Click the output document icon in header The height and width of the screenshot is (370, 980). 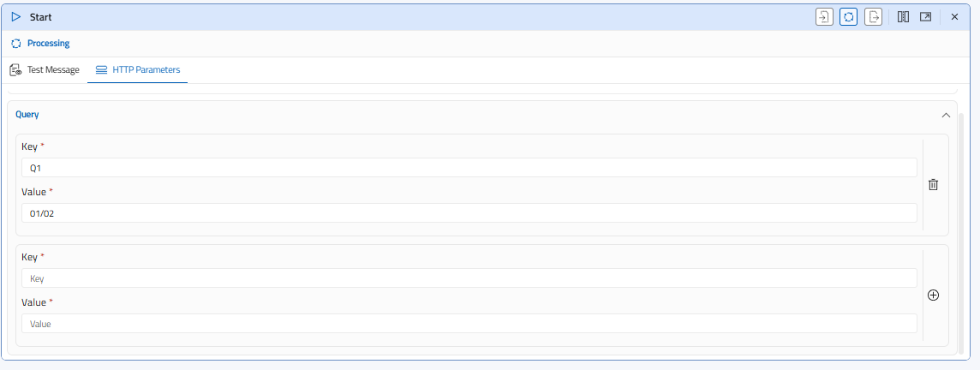(873, 16)
